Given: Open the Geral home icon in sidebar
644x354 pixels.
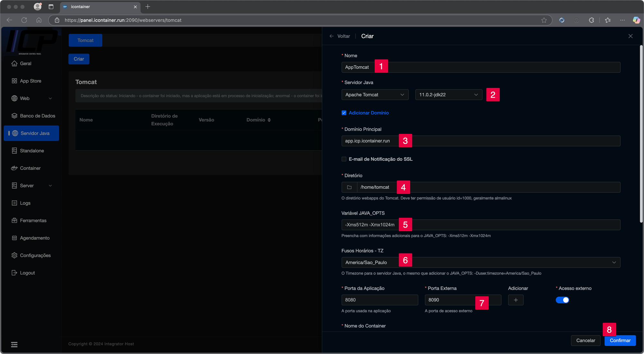Looking at the screenshot, I should pyautogui.click(x=14, y=63).
